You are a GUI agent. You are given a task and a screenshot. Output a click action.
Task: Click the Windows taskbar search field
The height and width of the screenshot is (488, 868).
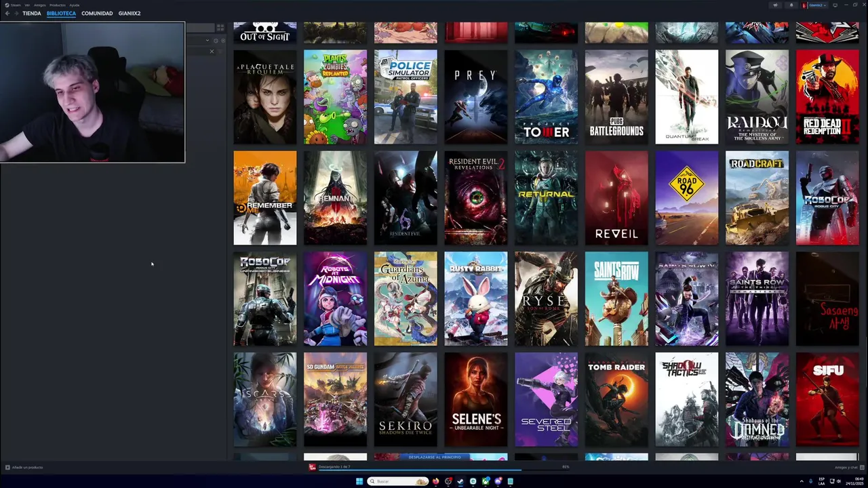398,481
